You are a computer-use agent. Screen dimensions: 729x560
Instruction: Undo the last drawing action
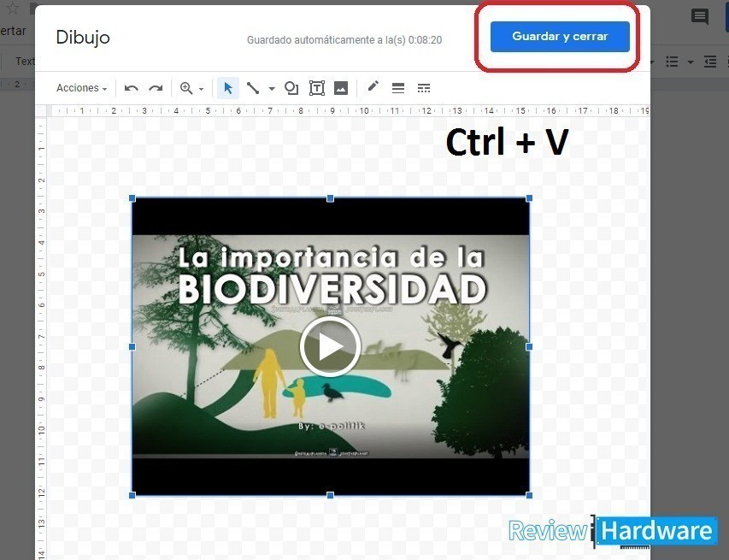(x=131, y=88)
